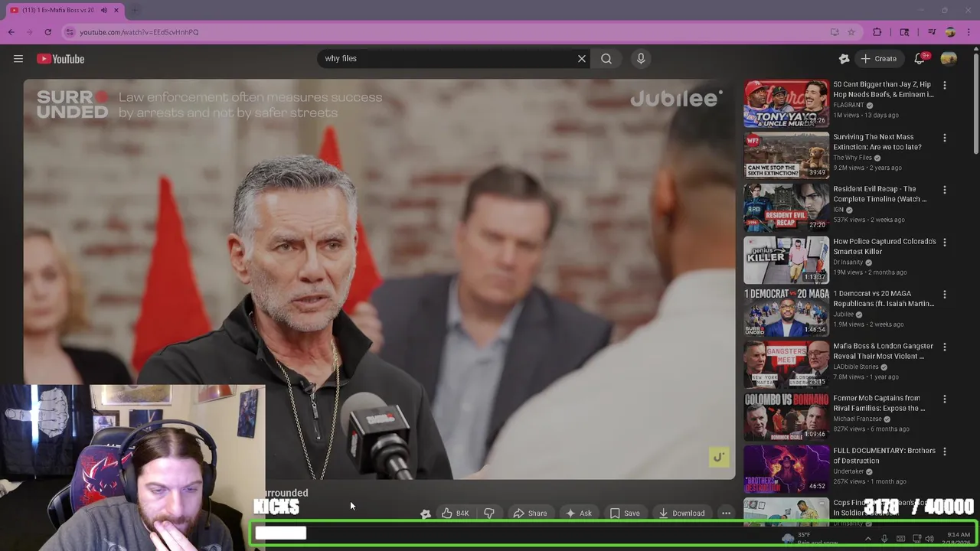This screenshot has width=980, height=551.
Task: Bookmark this page with star icon
Action: tap(851, 32)
